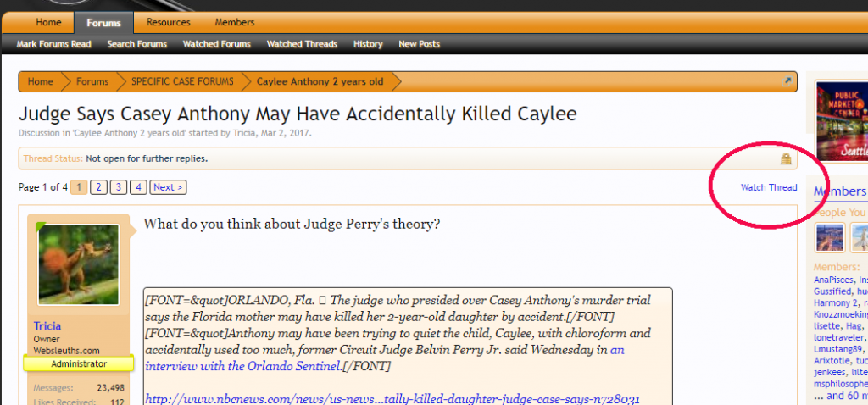
Task: Click the breadcrumb jump arrow icon
Action: [787, 81]
